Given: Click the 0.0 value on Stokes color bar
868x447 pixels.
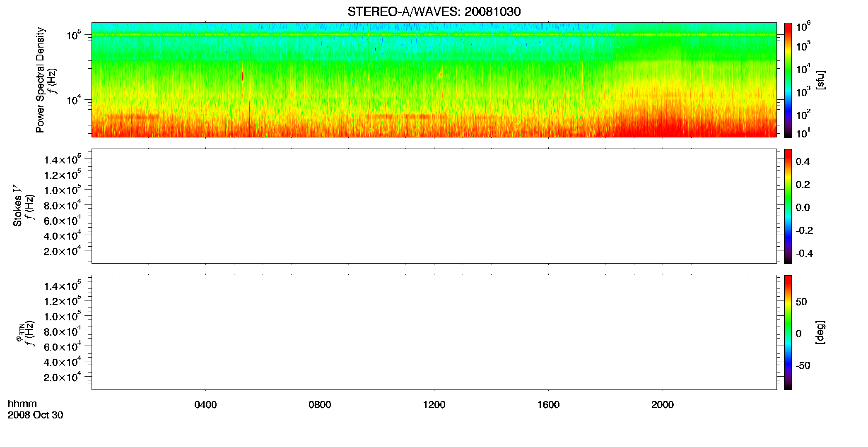Looking at the screenshot, I should [803, 208].
